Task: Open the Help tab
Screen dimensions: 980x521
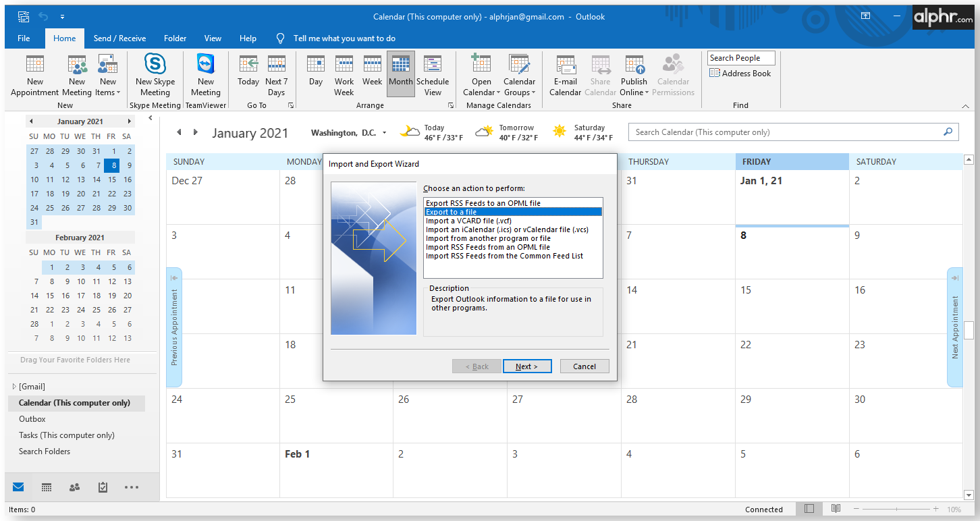Action: point(248,38)
